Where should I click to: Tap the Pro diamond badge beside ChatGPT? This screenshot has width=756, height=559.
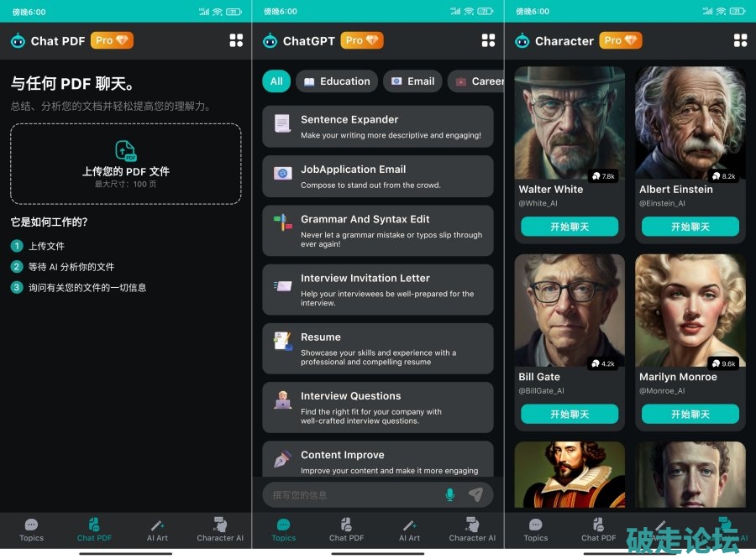(x=362, y=40)
